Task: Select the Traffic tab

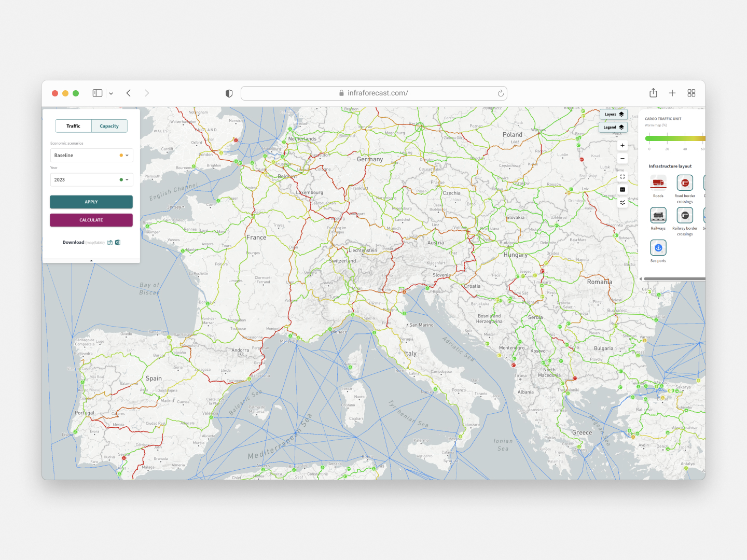Action: [x=73, y=126]
